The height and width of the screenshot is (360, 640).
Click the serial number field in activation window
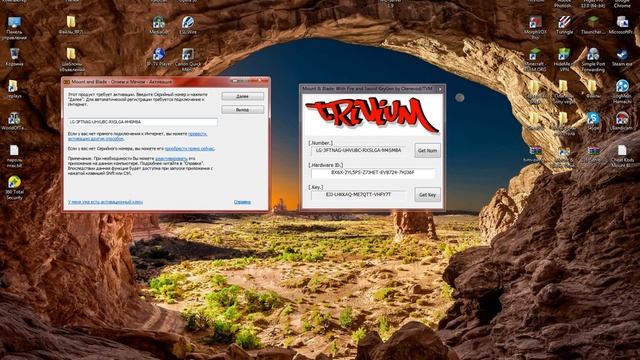142,122
